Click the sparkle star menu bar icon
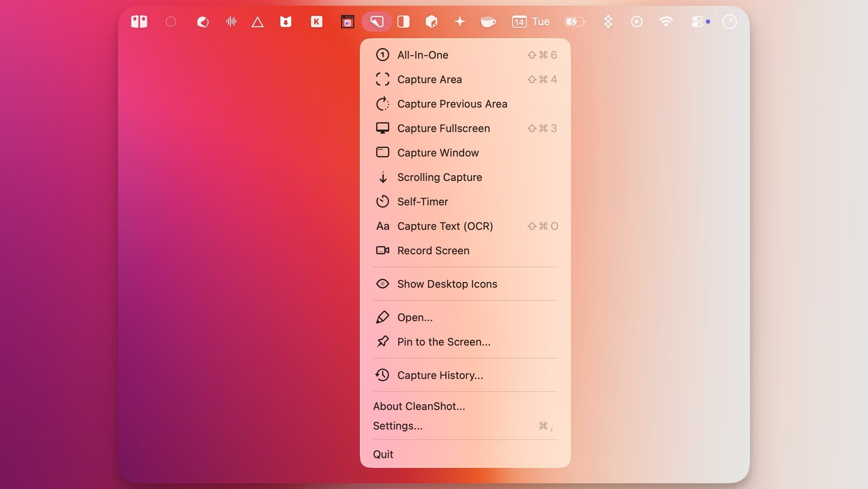868x489 pixels. coord(460,22)
